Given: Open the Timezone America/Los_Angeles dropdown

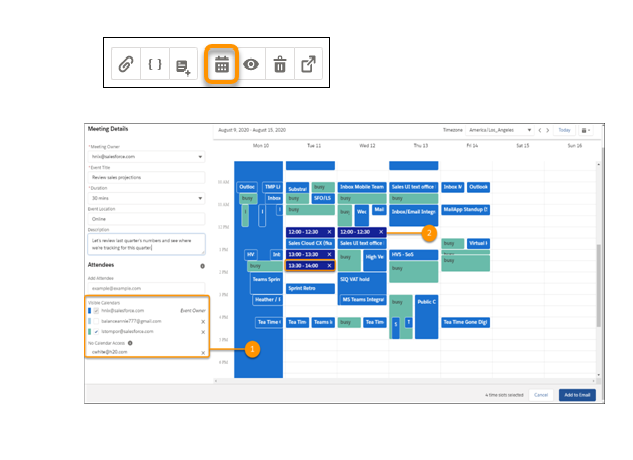Looking at the screenshot, I should [x=500, y=130].
